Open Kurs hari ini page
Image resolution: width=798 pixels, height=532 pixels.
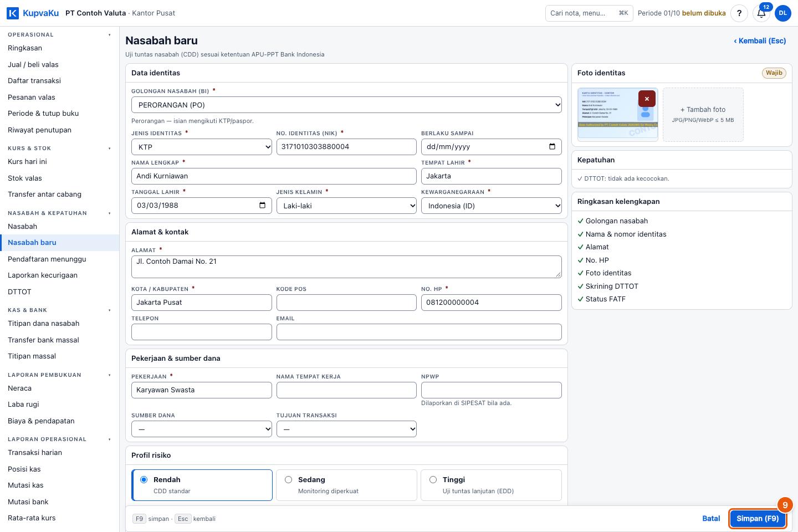59,162
